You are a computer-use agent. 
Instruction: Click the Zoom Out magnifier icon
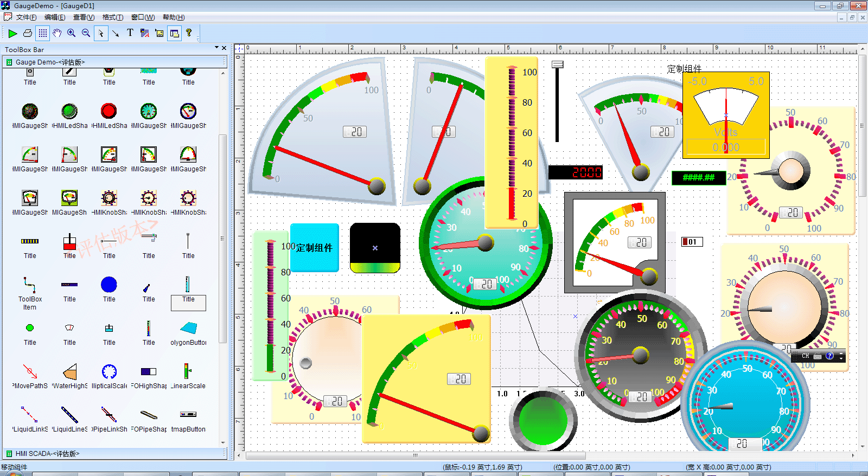click(x=86, y=34)
